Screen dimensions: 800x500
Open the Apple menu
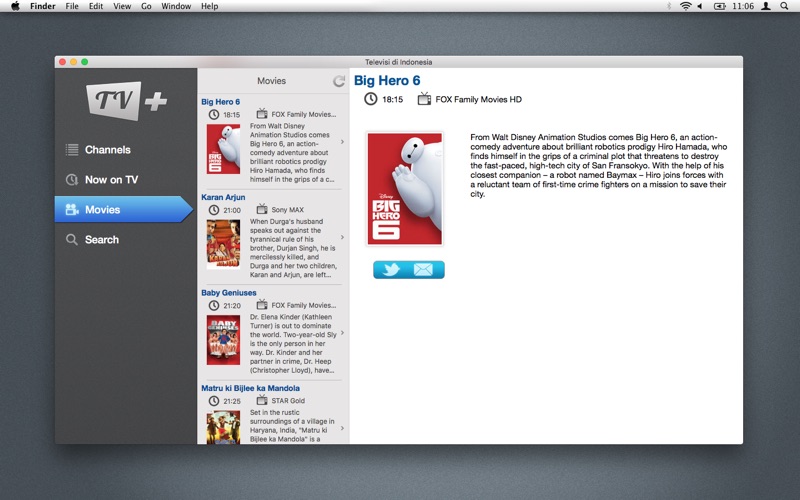(15, 6)
